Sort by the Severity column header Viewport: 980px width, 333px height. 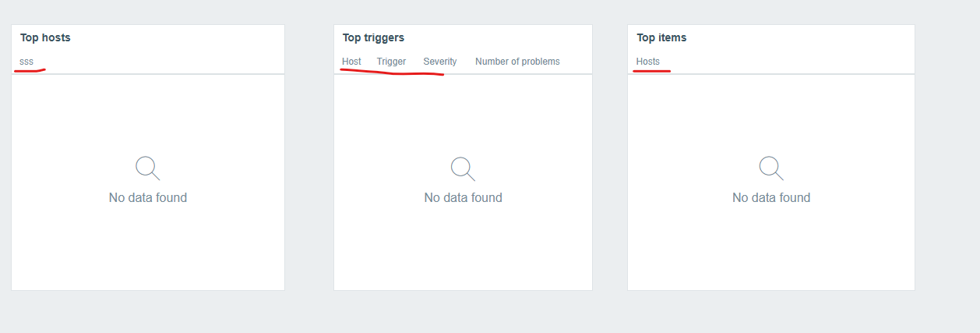pyautogui.click(x=440, y=62)
